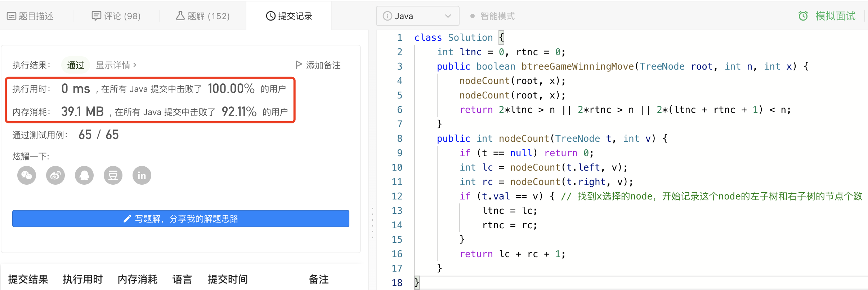Select the 提交记录 tab
The image size is (868, 290).
(x=289, y=16)
